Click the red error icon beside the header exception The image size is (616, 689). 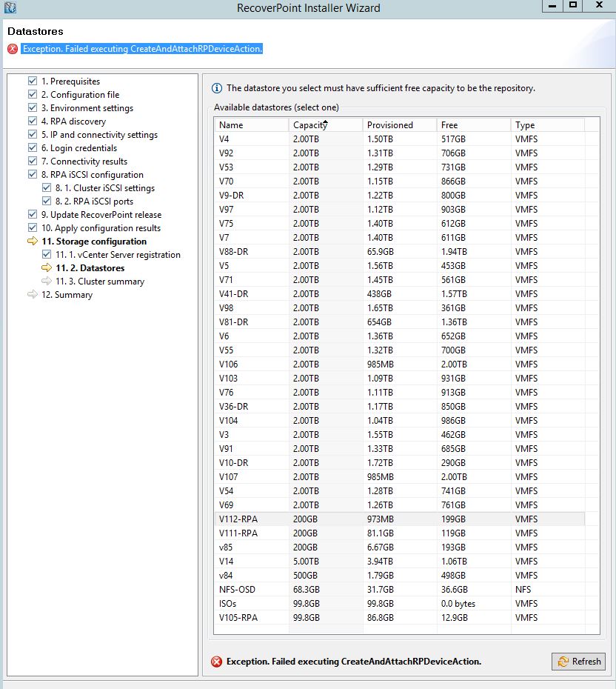click(13, 49)
